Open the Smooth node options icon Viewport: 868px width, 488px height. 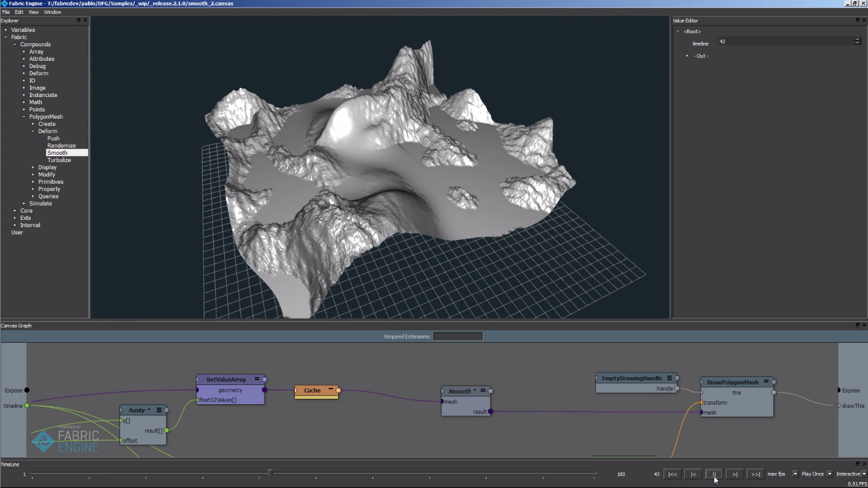click(x=483, y=391)
